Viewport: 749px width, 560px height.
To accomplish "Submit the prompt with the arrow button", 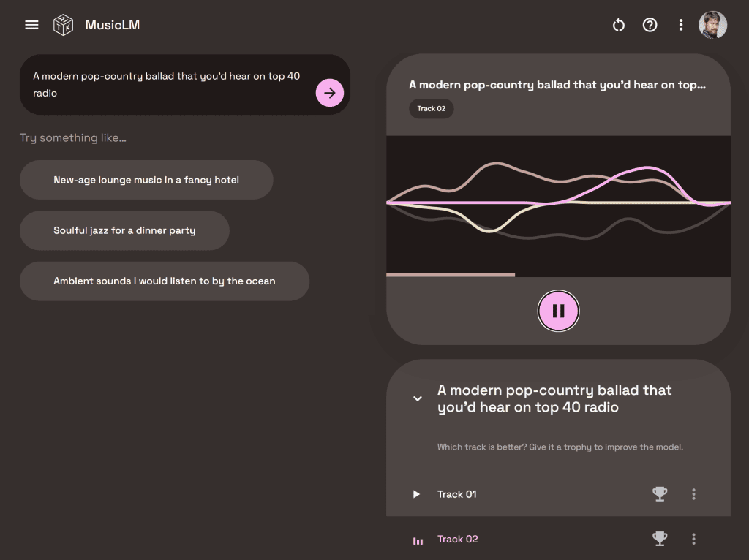I will [x=329, y=93].
